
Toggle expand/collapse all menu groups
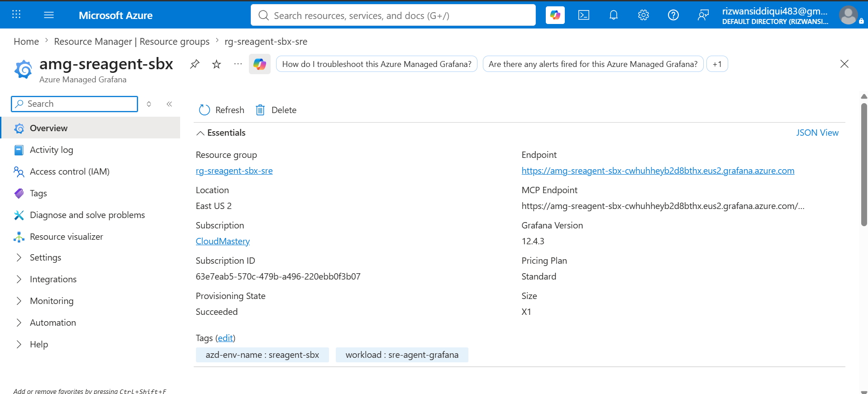pos(149,104)
